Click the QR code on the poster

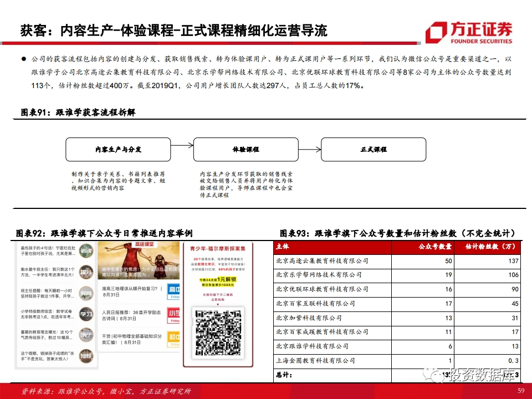click(218, 333)
